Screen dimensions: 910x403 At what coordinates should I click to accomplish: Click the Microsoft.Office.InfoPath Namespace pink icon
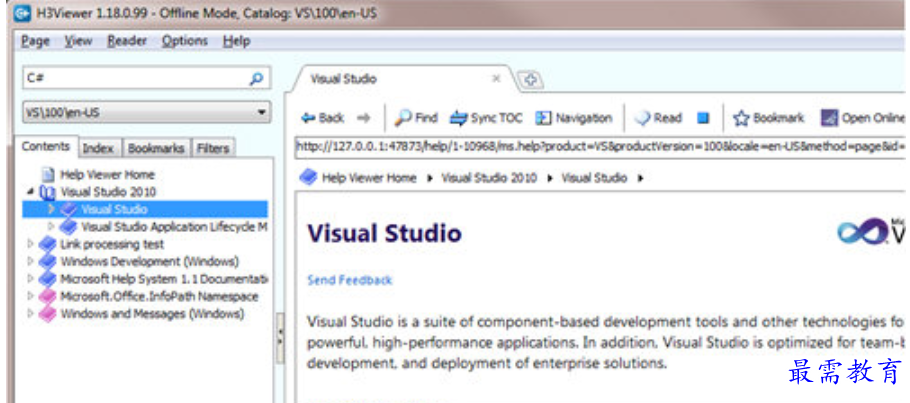click(48, 296)
